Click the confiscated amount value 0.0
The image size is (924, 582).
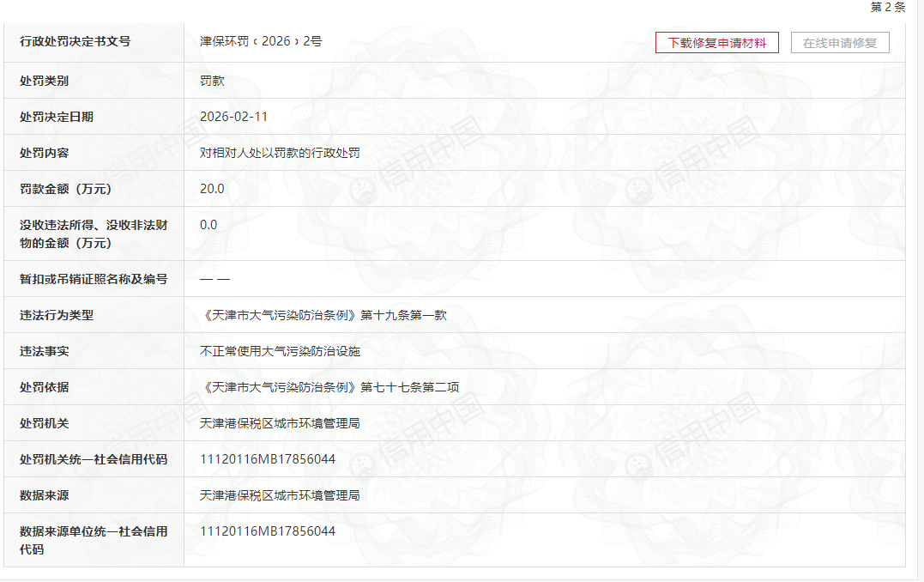click(x=208, y=225)
